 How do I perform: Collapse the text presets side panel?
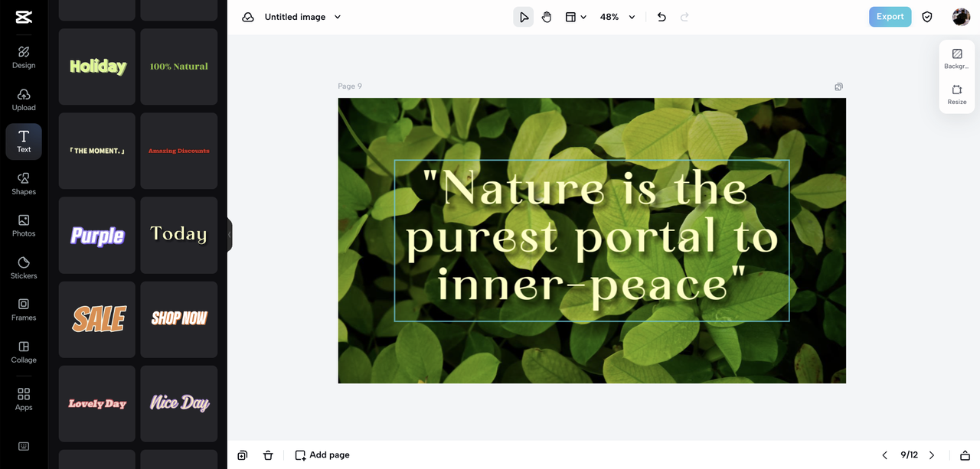tap(229, 235)
